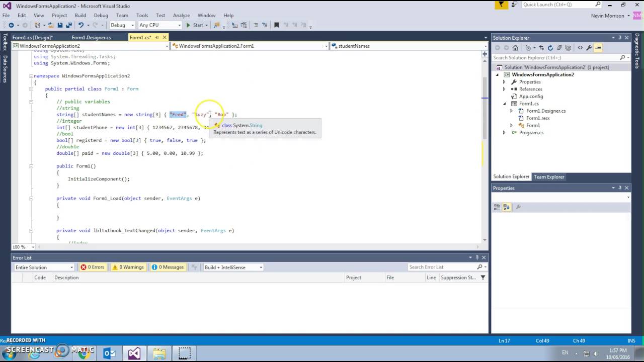Open the Toolbox side tab
Screen dimensions: 644x362
5,42
